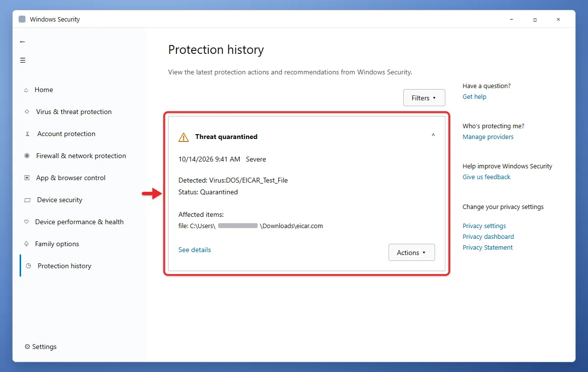Click the Get help link

[474, 96]
